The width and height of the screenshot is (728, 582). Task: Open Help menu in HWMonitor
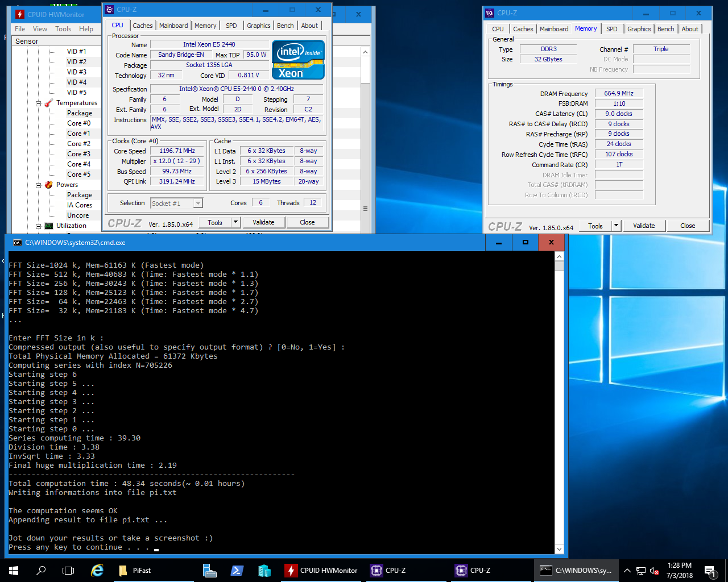pyautogui.click(x=86, y=29)
